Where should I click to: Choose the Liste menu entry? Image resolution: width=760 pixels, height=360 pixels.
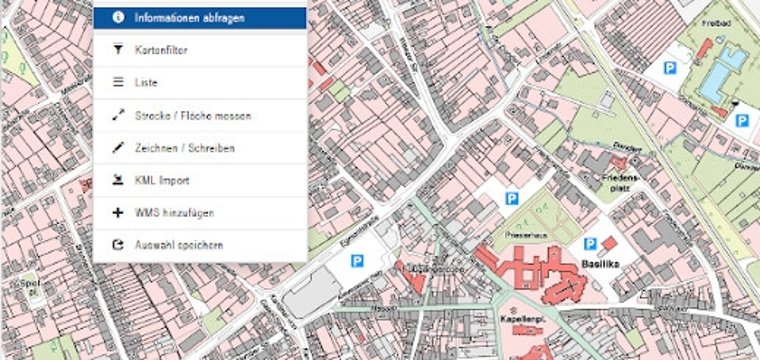point(200,82)
